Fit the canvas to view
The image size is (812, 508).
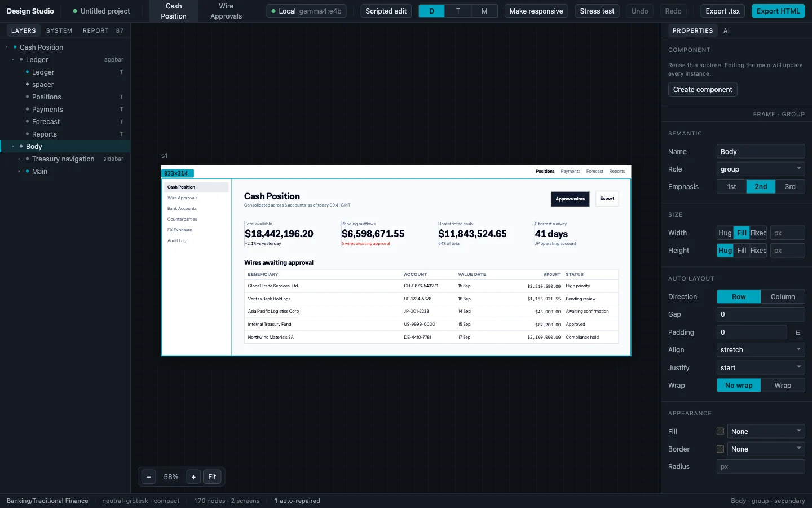[x=212, y=477]
